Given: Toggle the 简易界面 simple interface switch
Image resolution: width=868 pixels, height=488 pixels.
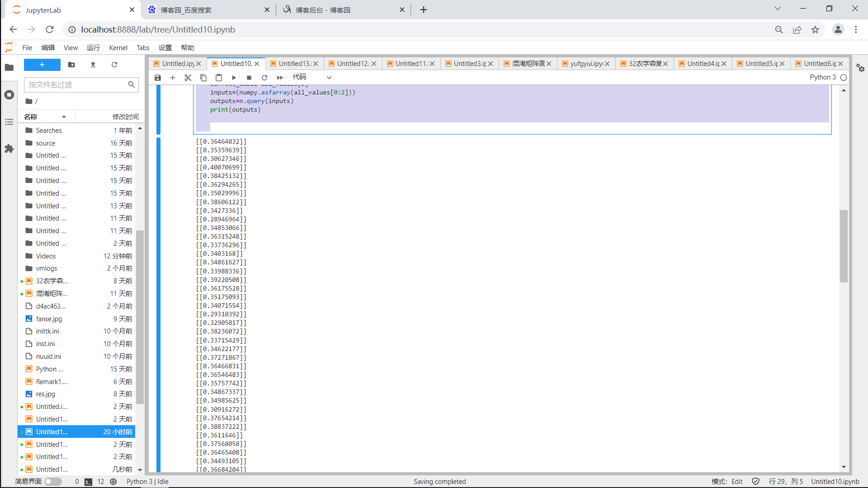Looking at the screenshot, I should (x=53, y=482).
